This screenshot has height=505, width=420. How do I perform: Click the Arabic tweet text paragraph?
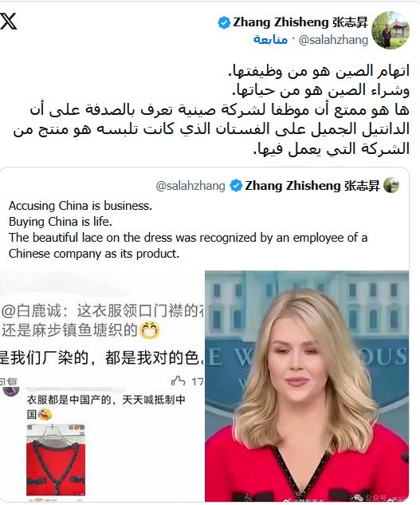point(211,110)
